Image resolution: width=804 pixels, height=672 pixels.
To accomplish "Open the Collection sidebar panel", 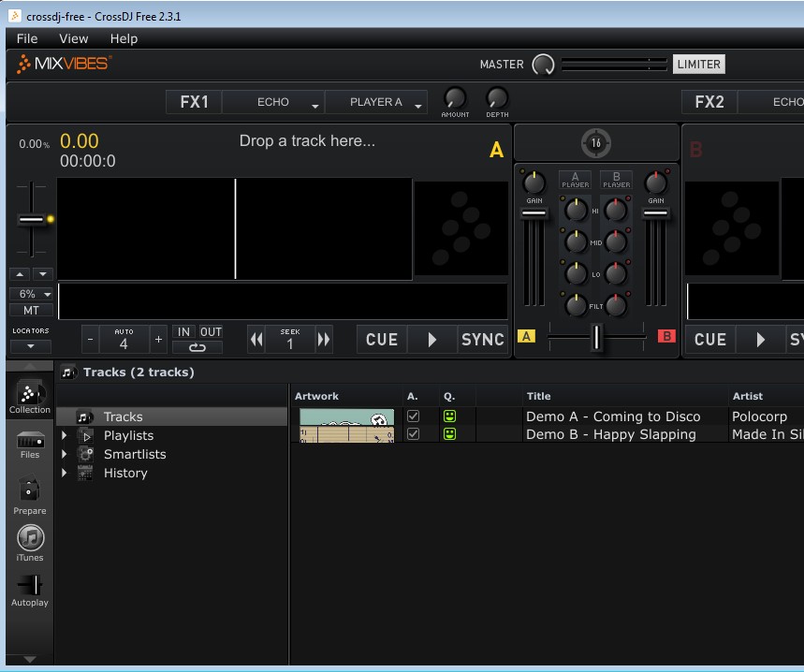I will pos(30,397).
